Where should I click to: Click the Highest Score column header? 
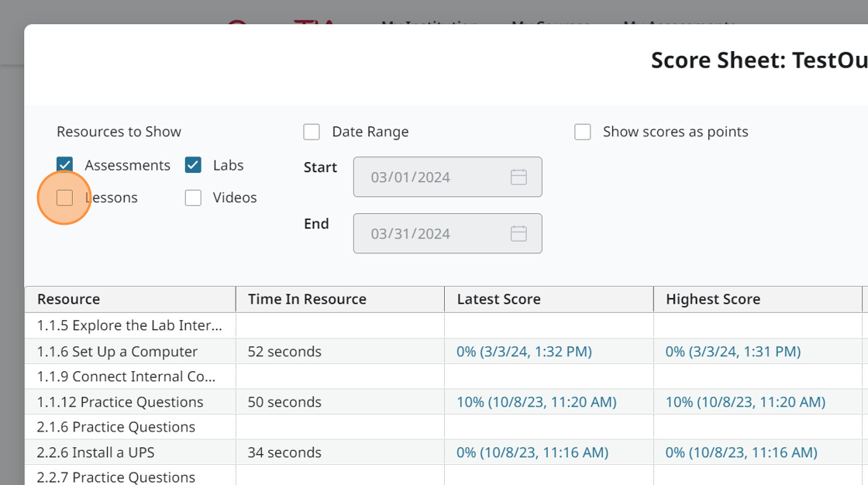click(712, 299)
